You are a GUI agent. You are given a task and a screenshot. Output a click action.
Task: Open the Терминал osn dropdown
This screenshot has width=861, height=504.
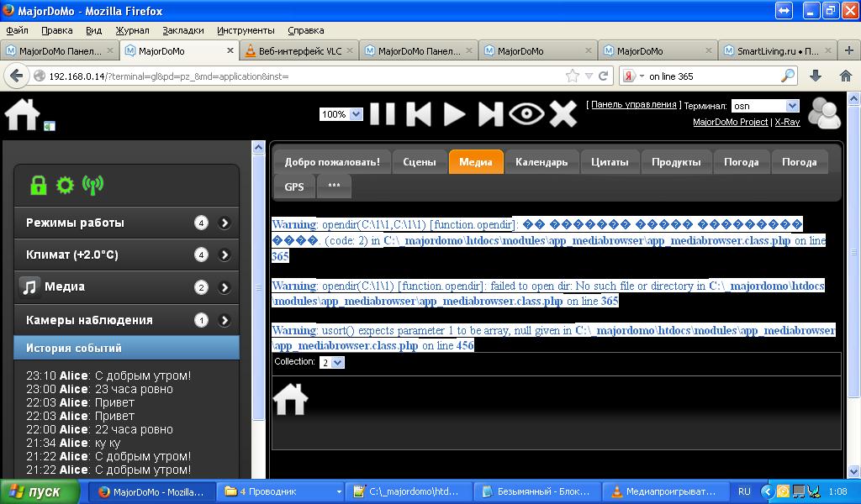765,106
